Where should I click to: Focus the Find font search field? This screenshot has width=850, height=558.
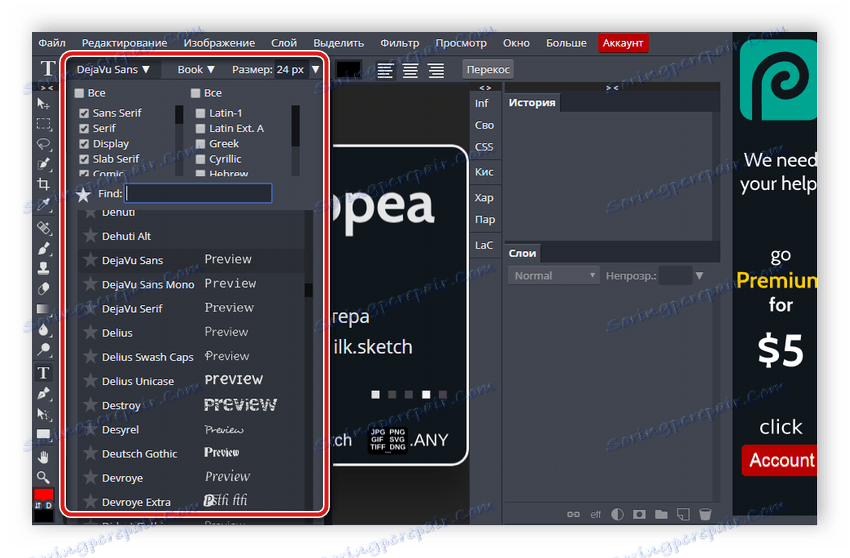(x=198, y=193)
